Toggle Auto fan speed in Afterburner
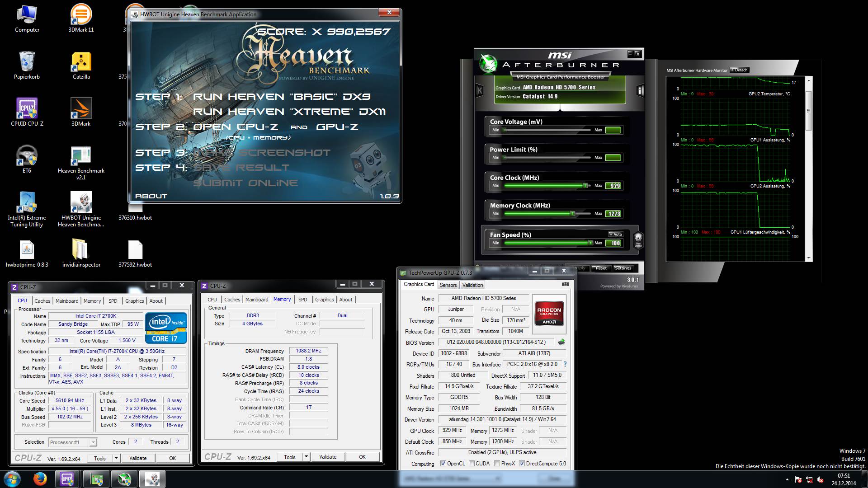This screenshot has height=488, width=868. (x=616, y=234)
